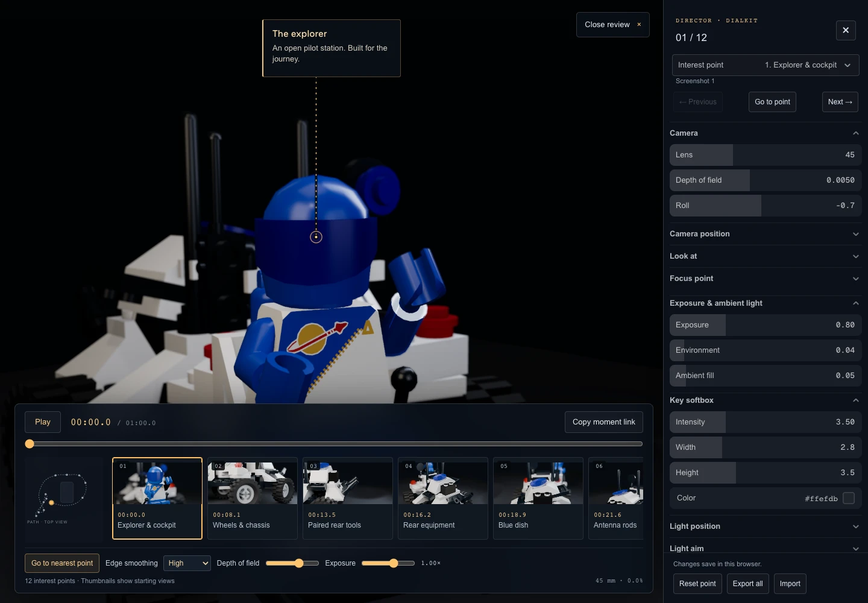The height and width of the screenshot is (603, 868).
Task: Close the Director panel with the X icon
Action: 846,30
